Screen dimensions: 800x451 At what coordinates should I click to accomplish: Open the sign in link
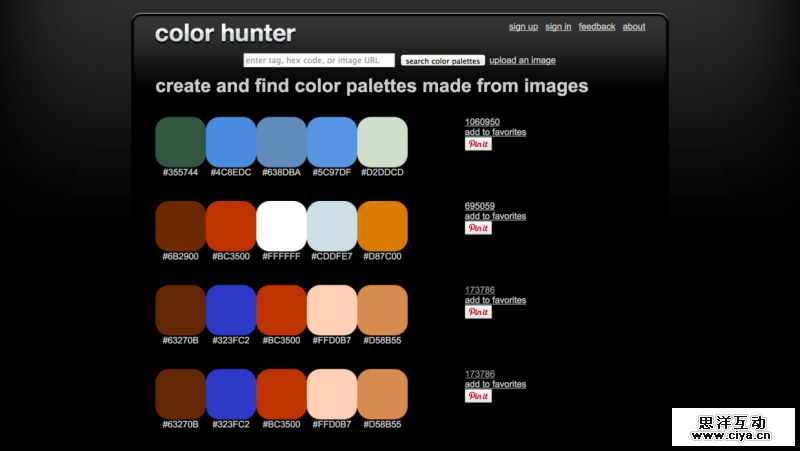[558, 27]
